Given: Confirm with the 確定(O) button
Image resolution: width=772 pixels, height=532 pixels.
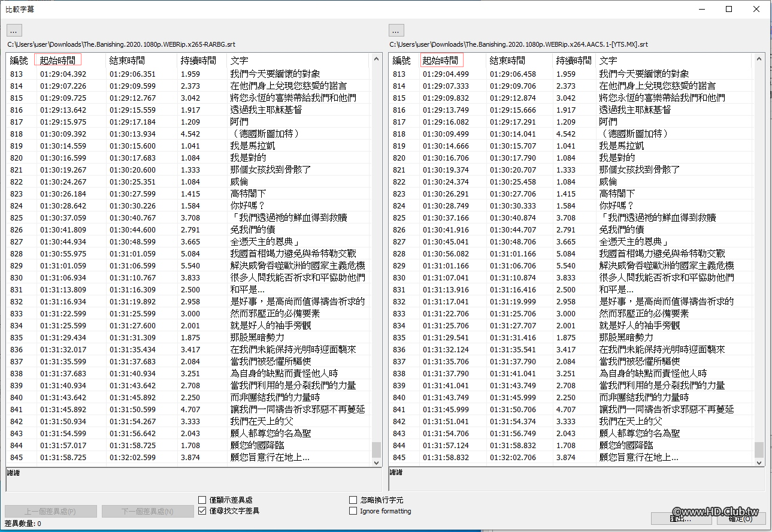Looking at the screenshot, I should tap(740, 518).
